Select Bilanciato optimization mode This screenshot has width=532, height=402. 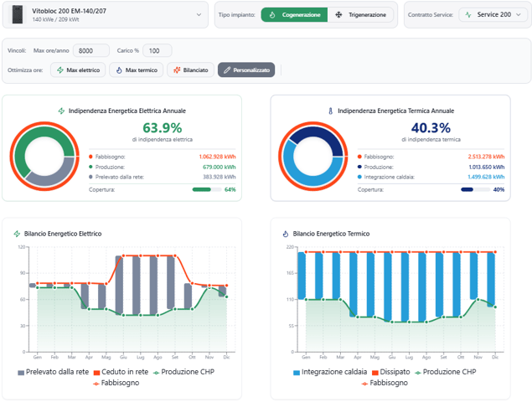pyautogui.click(x=190, y=70)
